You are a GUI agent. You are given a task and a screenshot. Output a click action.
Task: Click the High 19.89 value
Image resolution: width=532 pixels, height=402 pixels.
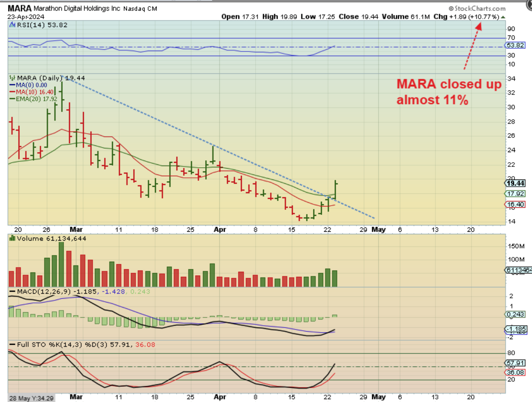click(280, 17)
